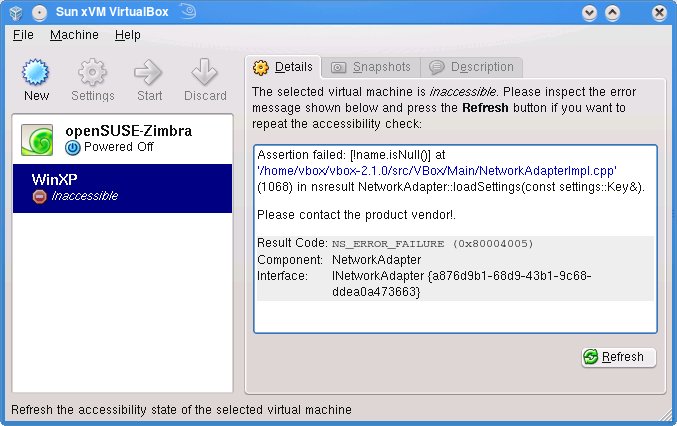Click the Description tab speech bubble icon
The image size is (677, 426).
pyautogui.click(x=437, y=67)
